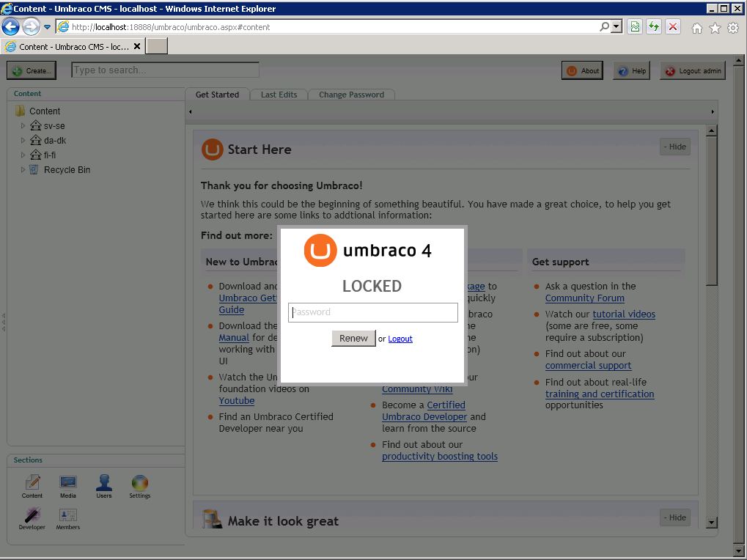This screenshot has width=747, height=560.
Task: Open recent pages dropdown next to Forward
Action: pyautogui.click(x=47, y=27)
